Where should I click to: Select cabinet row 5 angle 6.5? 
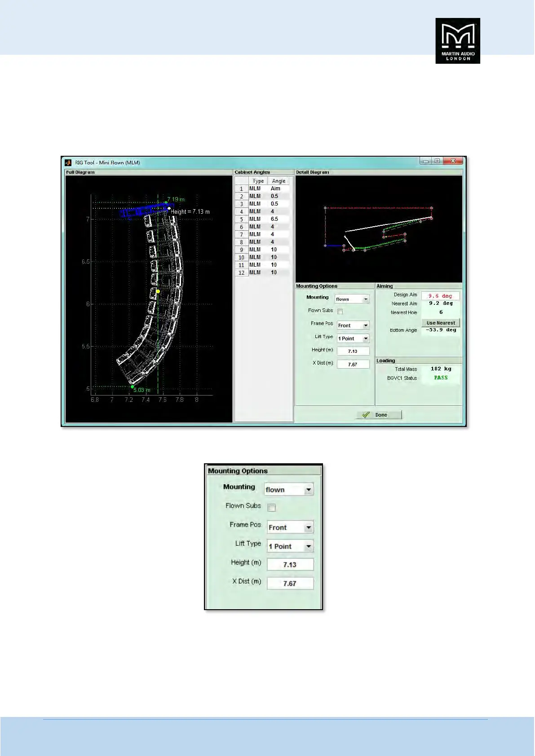point(279,219)
